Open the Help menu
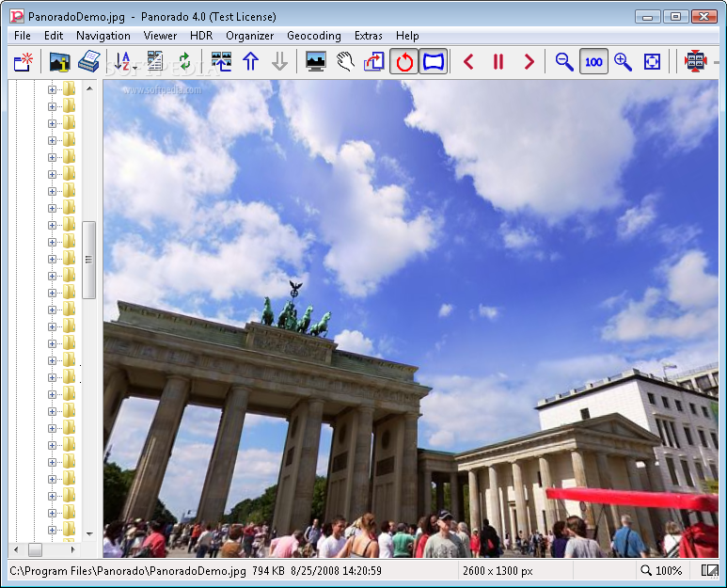Image resolution: width=727 pixels, height=588 pixels. (x=407, y=36)
